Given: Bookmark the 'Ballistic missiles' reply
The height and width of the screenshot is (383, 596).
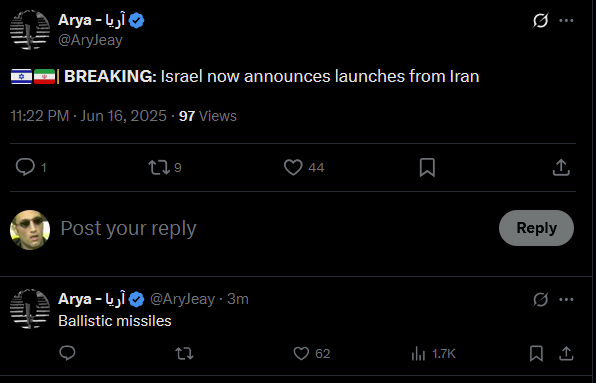Looking at the screenshot, I should (x=536, y=354).
